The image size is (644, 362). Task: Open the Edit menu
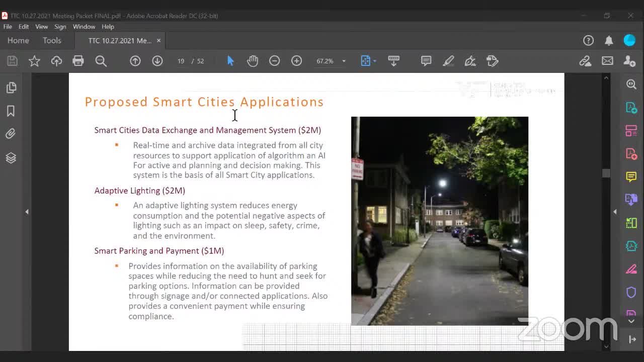(x=24, y=27)
